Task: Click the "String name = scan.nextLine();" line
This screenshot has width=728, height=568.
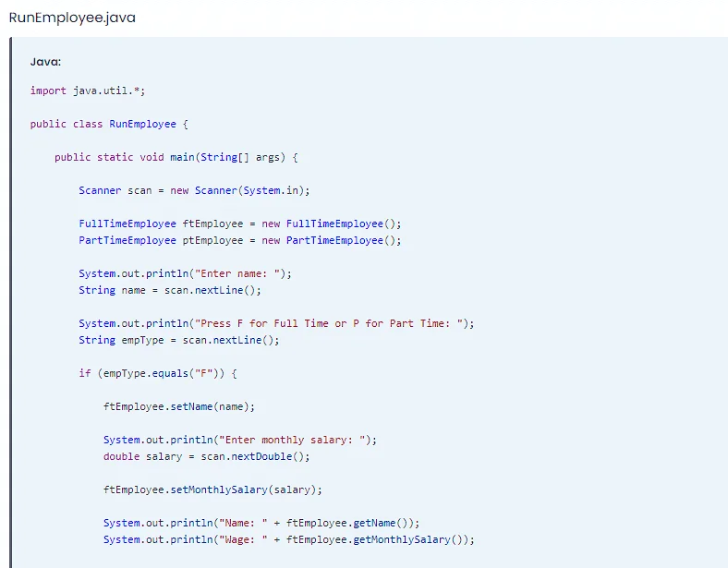Action: pyautogui.click(x=170, y=291)
